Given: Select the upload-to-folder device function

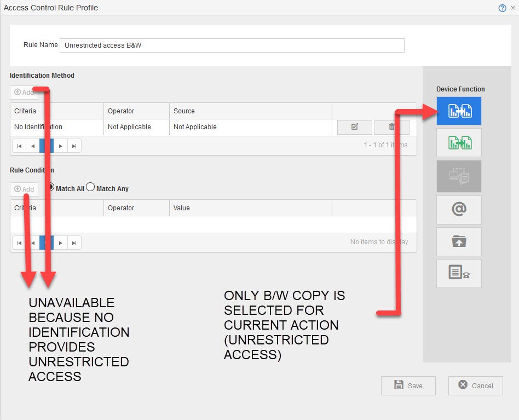Looking at the screenshot, I should tap(459, 241).
